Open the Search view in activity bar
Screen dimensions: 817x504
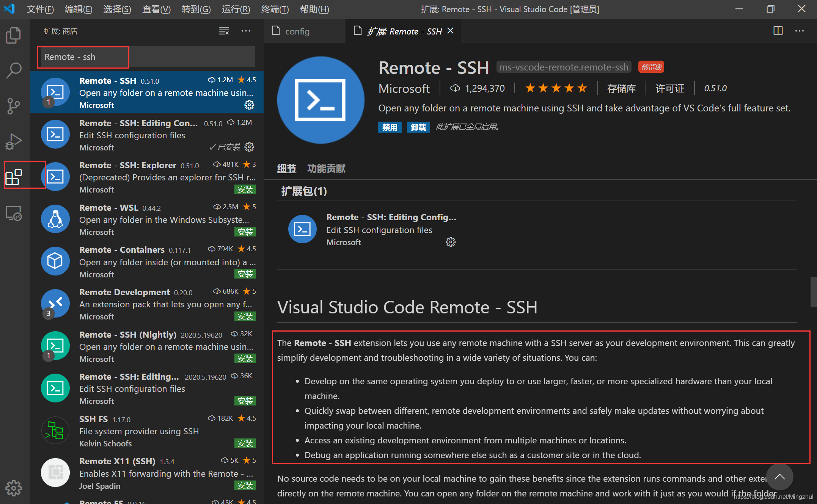click(14, 70)
